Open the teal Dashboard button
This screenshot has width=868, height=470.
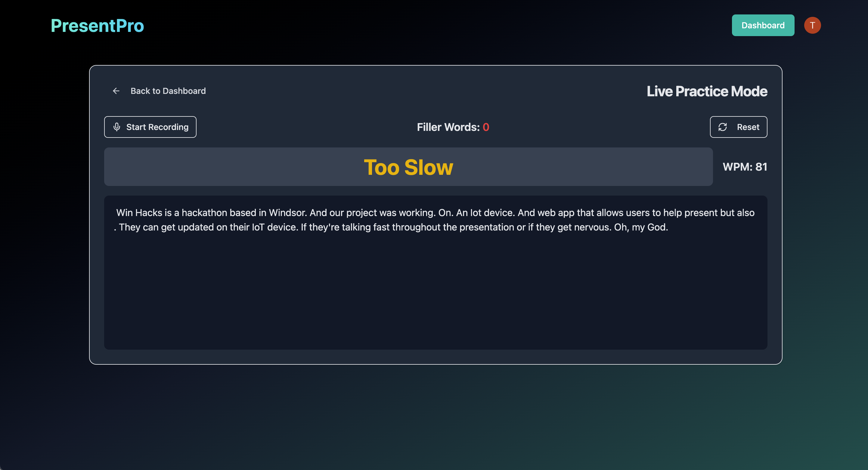763,25
